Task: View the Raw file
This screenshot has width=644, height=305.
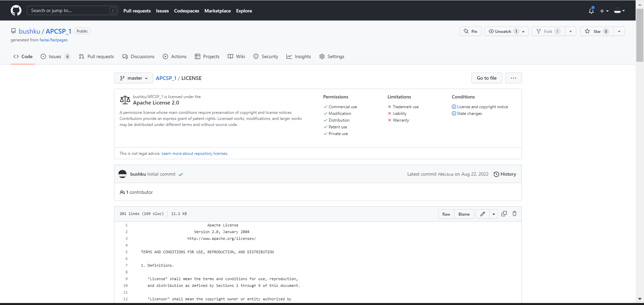Action: point(446,214)
